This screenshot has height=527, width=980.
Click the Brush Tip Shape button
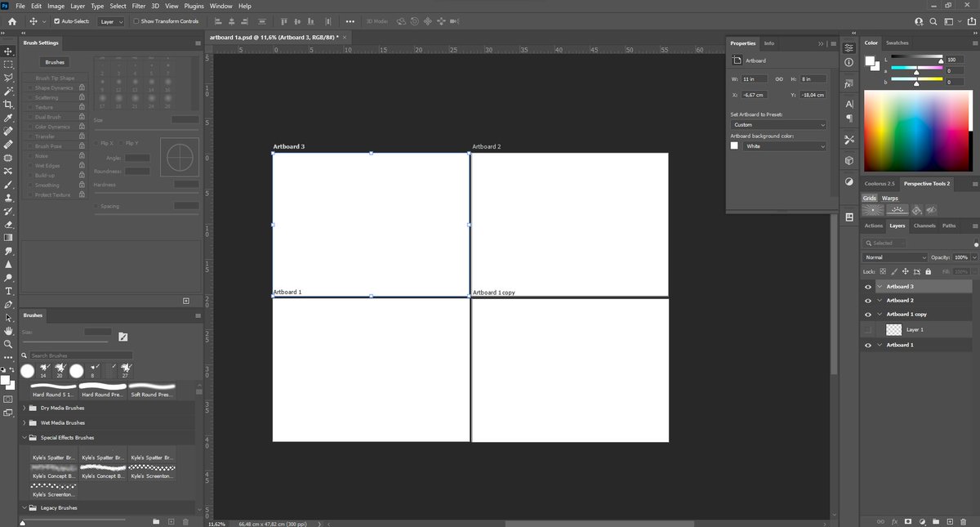55,78
